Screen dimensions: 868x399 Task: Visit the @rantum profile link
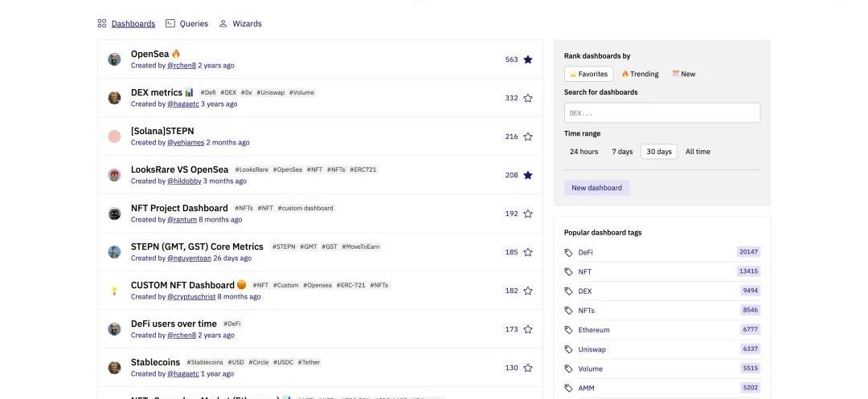182,219
